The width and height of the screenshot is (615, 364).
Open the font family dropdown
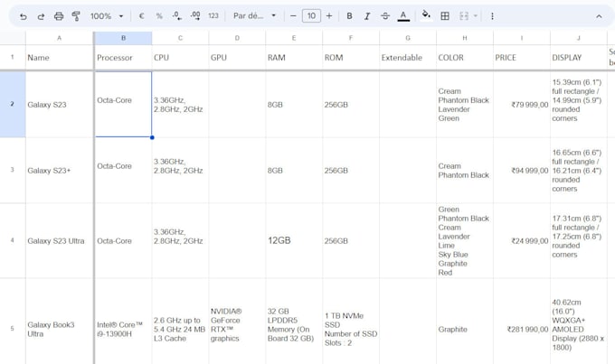click(x=254, y=16)
